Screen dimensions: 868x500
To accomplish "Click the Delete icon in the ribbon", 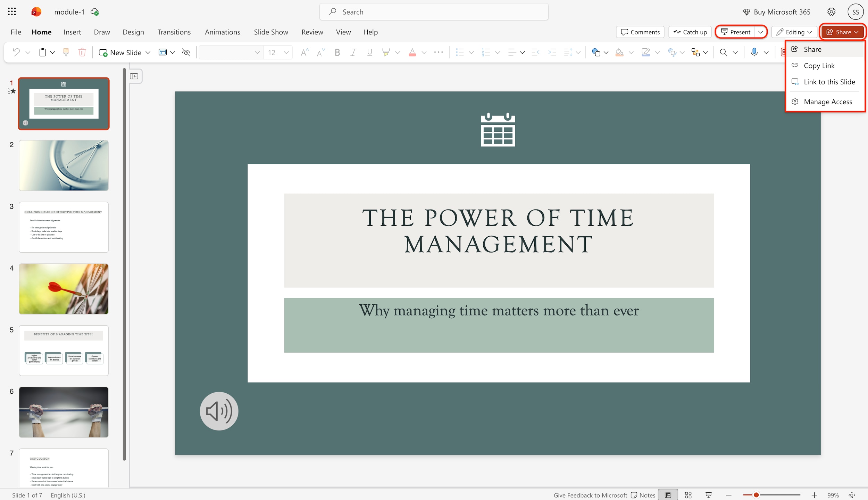I will point(82,52).
